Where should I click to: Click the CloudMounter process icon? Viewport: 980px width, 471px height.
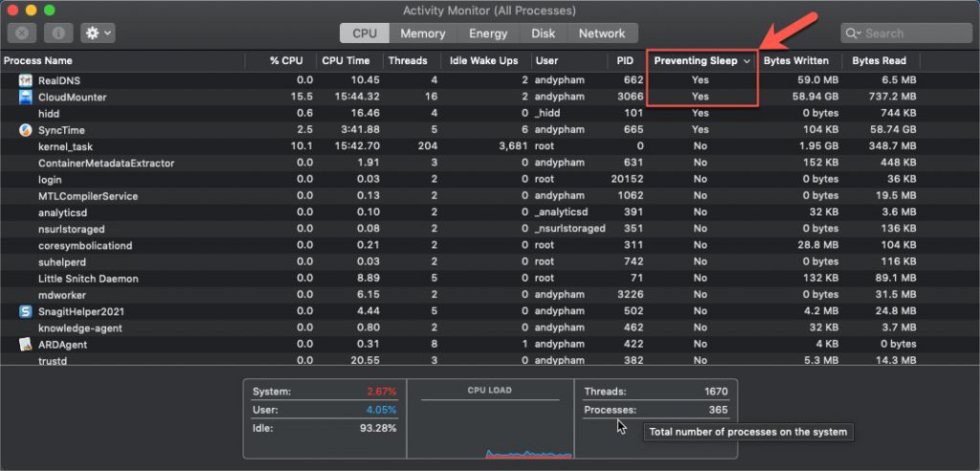pos(26,97)
